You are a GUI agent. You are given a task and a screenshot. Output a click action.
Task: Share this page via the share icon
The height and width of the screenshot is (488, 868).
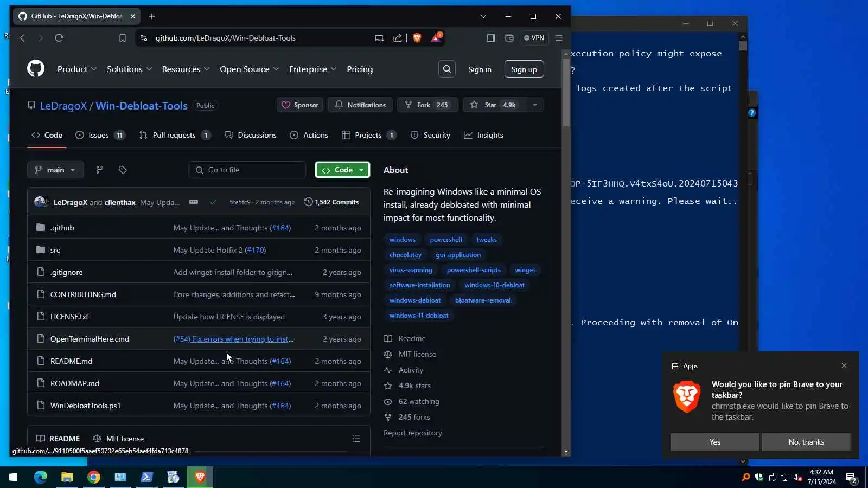coord(398,38)
